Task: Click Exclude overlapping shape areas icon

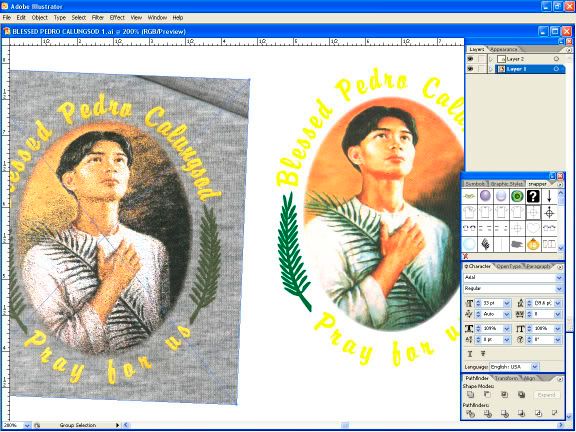Action: pos(521,395)
